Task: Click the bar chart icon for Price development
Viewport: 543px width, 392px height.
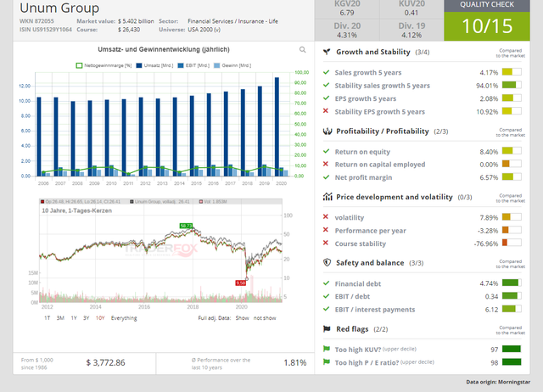Action: [327, 197]
